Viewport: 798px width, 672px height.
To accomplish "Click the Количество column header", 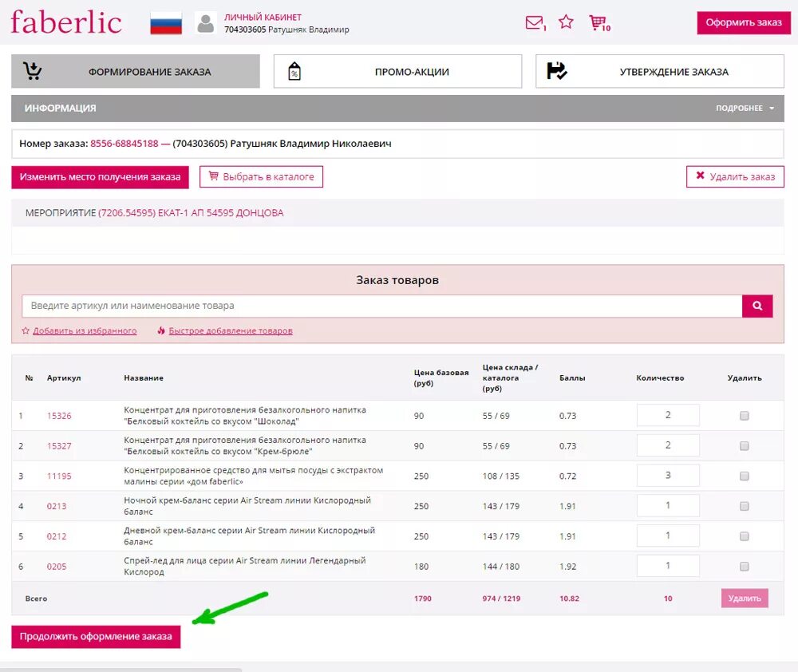I will tap(660, 378).
